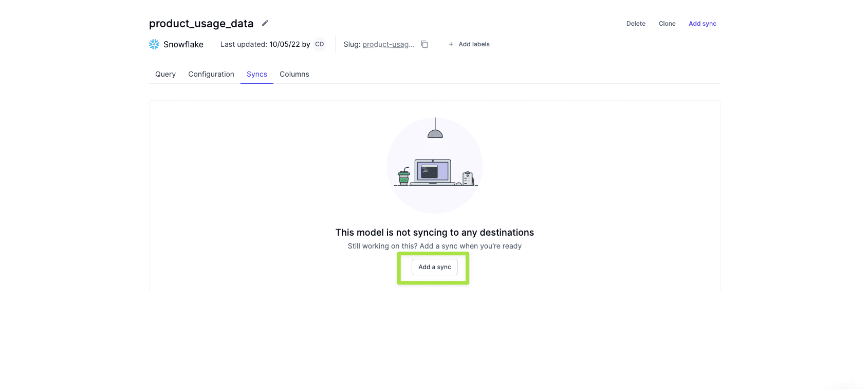
Task: Click the product_usage_data model title
Action: click(x=201, y=24)
